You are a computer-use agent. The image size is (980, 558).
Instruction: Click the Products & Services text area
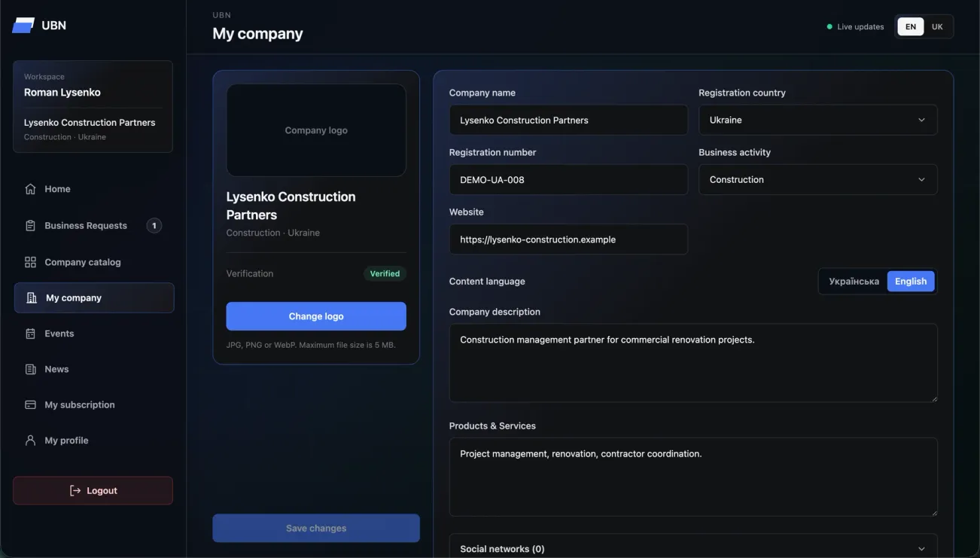click(x=693, y=477)
